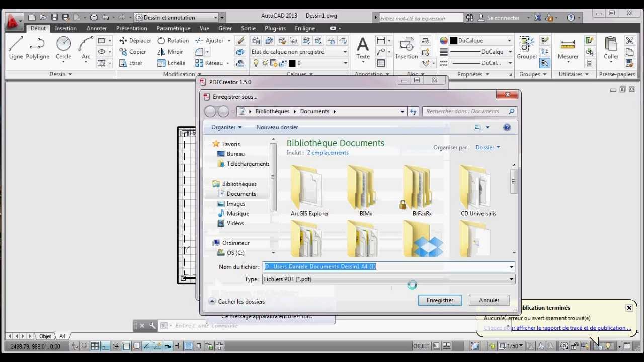The height and width of the screenshot is (362, 644).
Task: Click the Réseau (array) tool
Action: [x=209, y=63]
